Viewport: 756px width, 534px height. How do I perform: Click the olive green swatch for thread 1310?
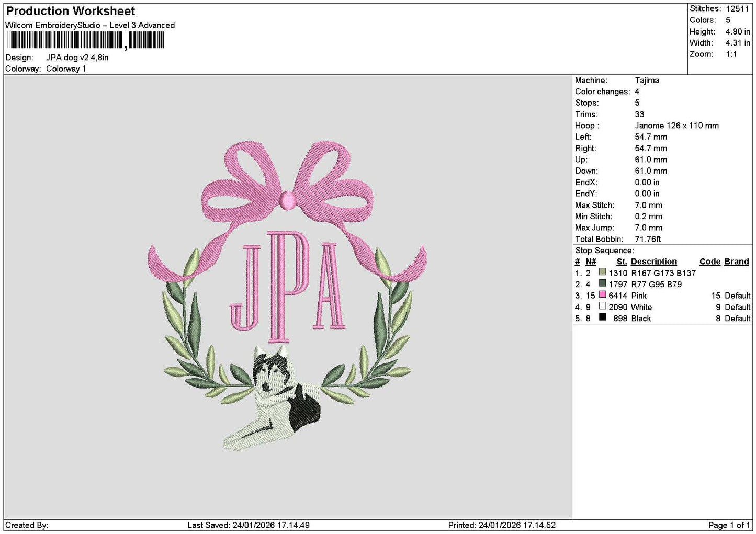point(602,272)
